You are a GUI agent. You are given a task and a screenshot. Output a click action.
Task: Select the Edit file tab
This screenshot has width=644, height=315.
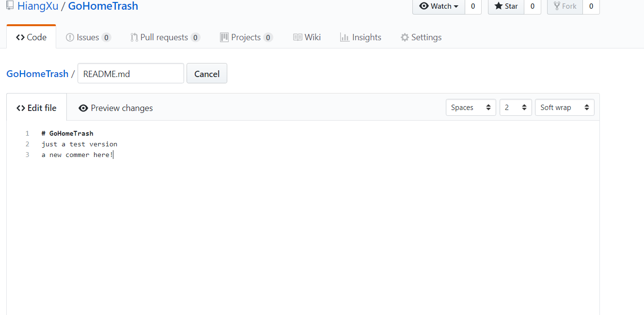click(36, 108)
